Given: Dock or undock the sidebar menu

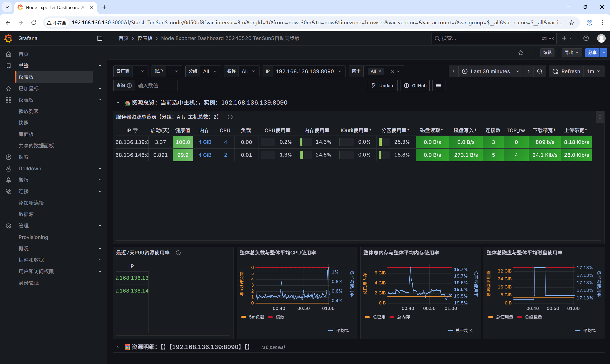Looking at the screenshot, I should [100, 38].
